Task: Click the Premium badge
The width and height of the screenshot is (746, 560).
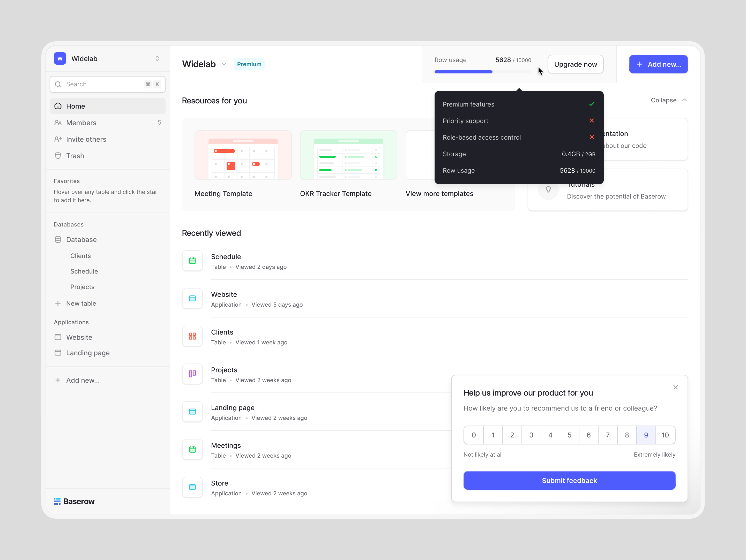Action: (x=249, y=64)
